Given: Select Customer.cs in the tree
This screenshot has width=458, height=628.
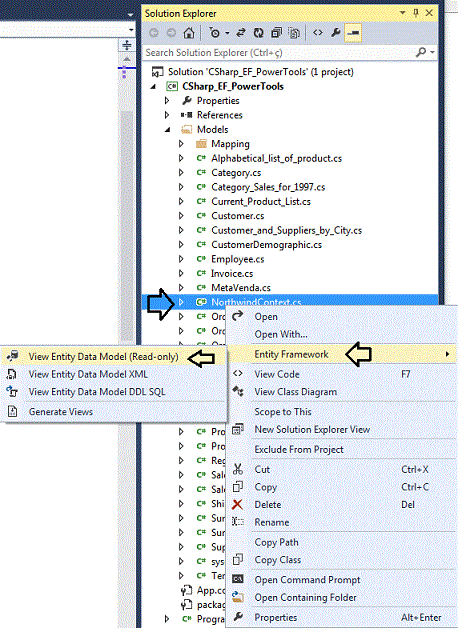Looking at the screenshot, I should click(237, 216).
